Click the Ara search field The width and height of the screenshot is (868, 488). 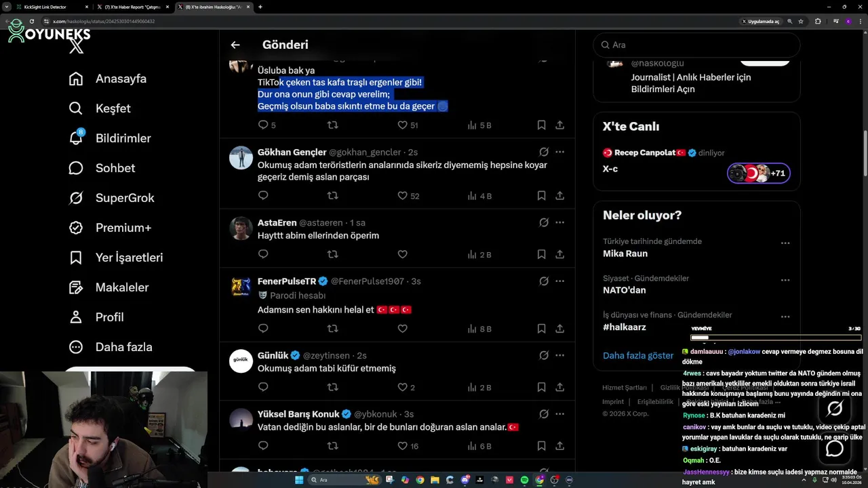[x=696, y=45]
